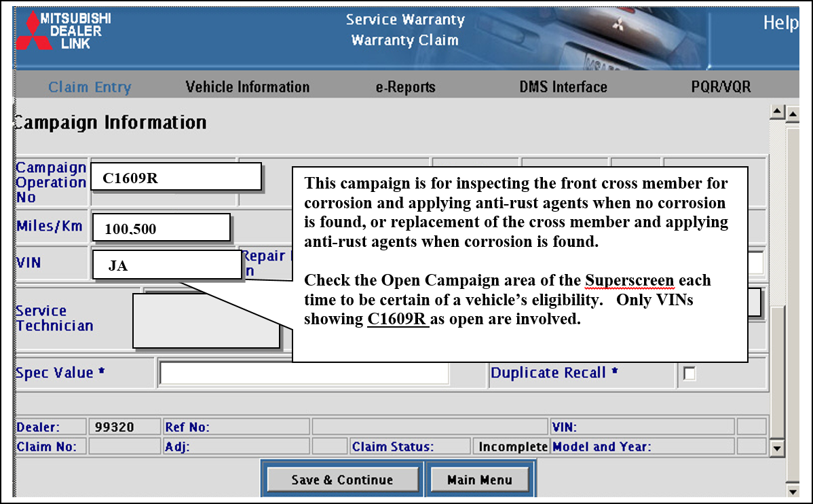The height and width of the screenshot is (504, 813).
Task: Click the inner form scrollbar's up arrow
Action: [778, 111]
